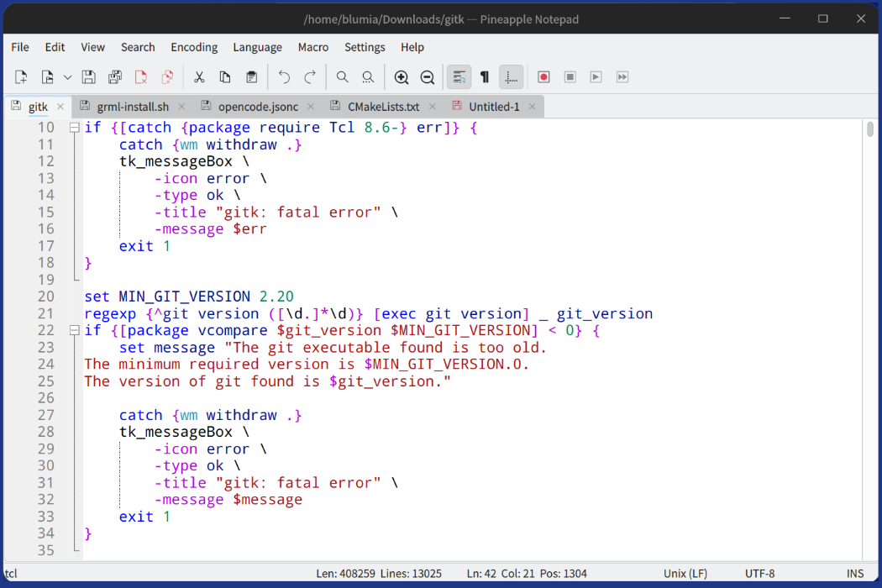Collapse the code fold at line 10
Screen dimensions: 882x588
75,128
